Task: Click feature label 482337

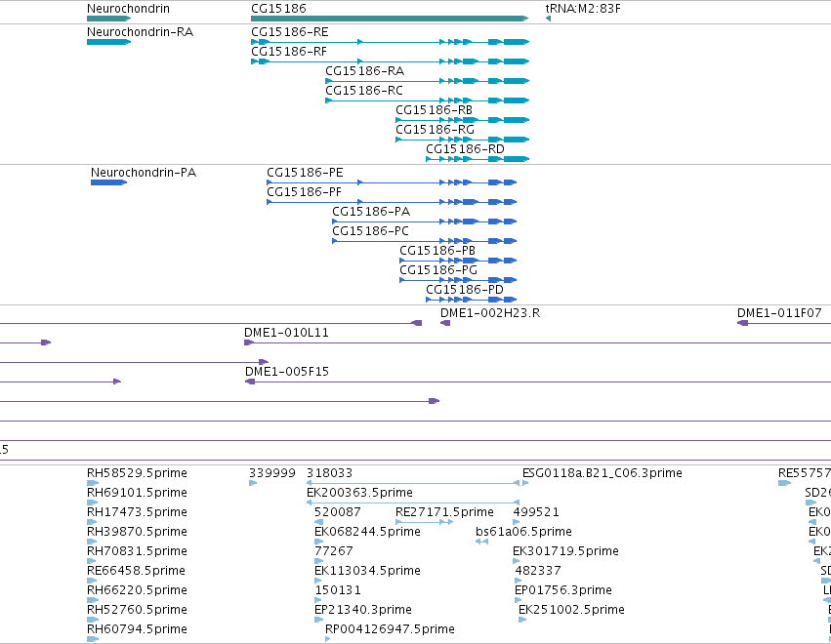Action: 538,571
